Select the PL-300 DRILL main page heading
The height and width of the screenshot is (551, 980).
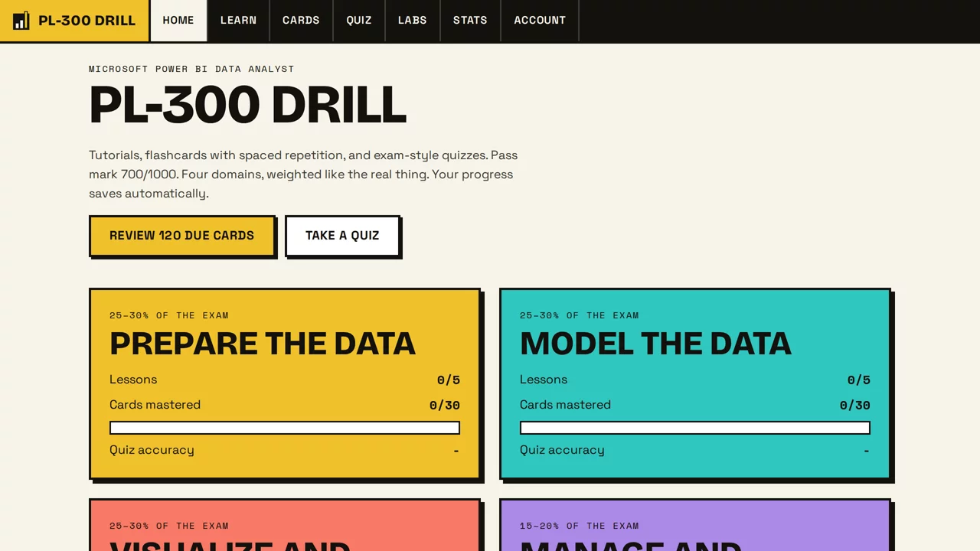[247, 105]
